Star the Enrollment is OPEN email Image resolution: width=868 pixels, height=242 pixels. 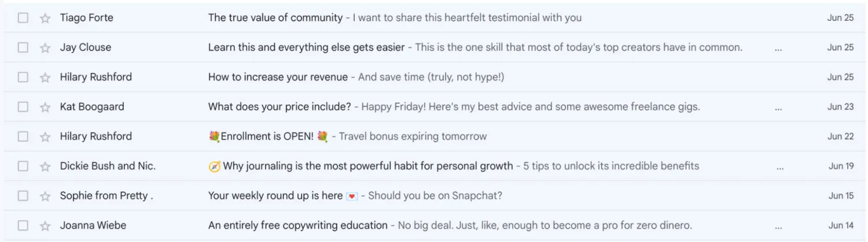(x=45, y=137)
